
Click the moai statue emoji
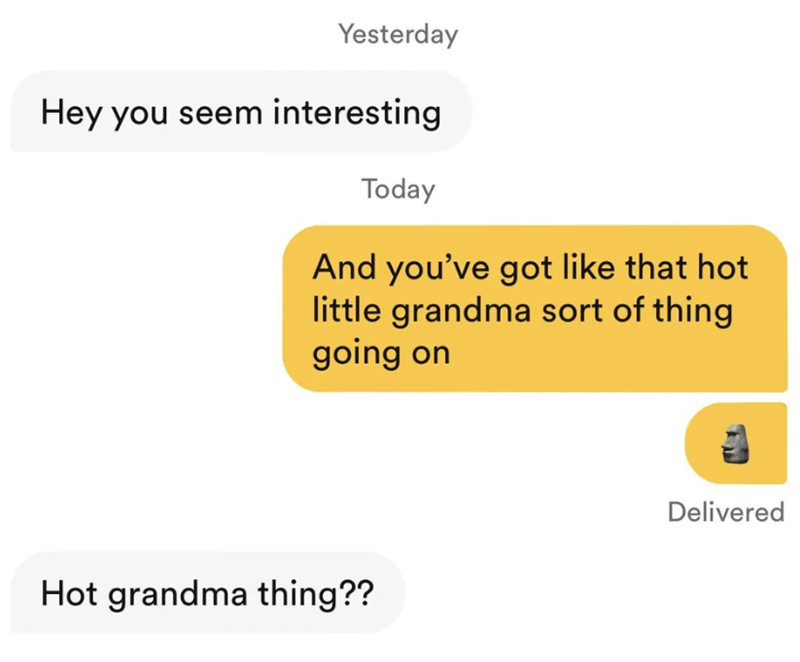[x=737, y=443]
